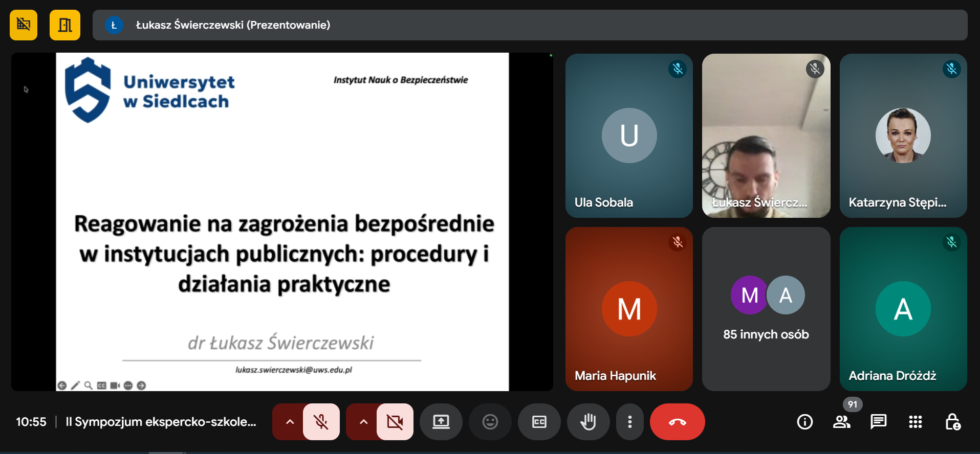Viewport: 980px width, 454px height.
Task: Unmute the microphone
Action: click(321, 422)
